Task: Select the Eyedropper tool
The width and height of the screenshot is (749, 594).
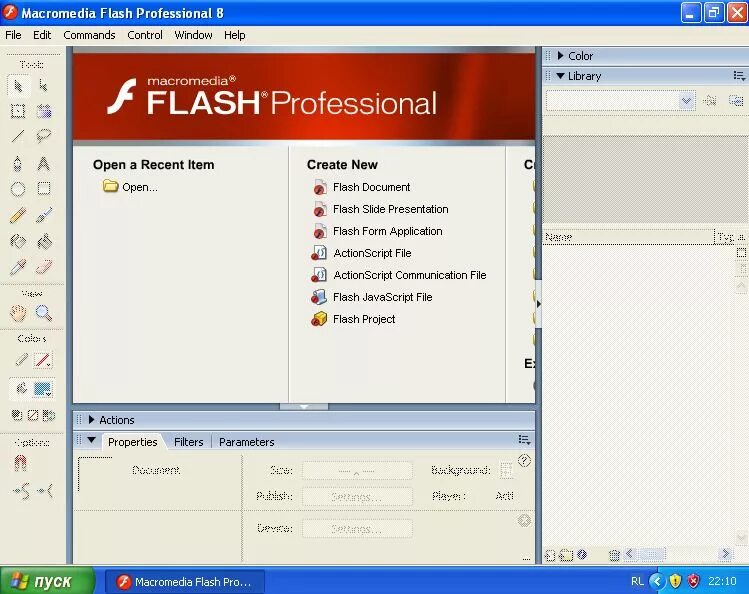Action: (x=18, y=267)
